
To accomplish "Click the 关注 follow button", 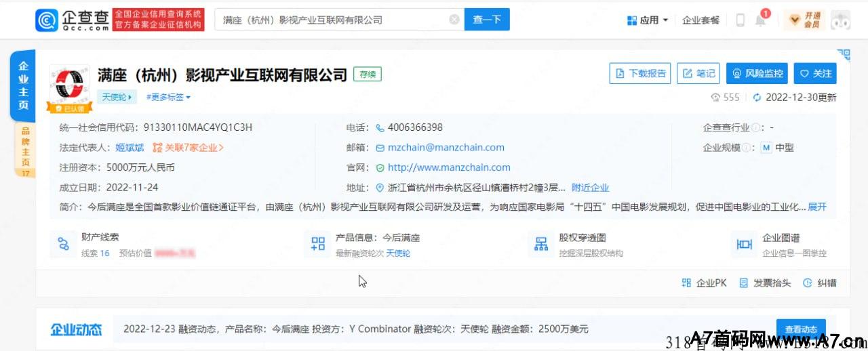I will click(x=815, y=73).
